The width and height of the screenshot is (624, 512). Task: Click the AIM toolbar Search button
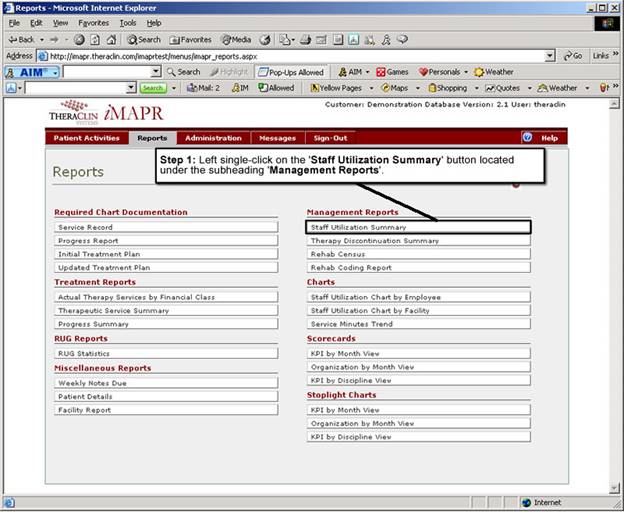[183, 72]
